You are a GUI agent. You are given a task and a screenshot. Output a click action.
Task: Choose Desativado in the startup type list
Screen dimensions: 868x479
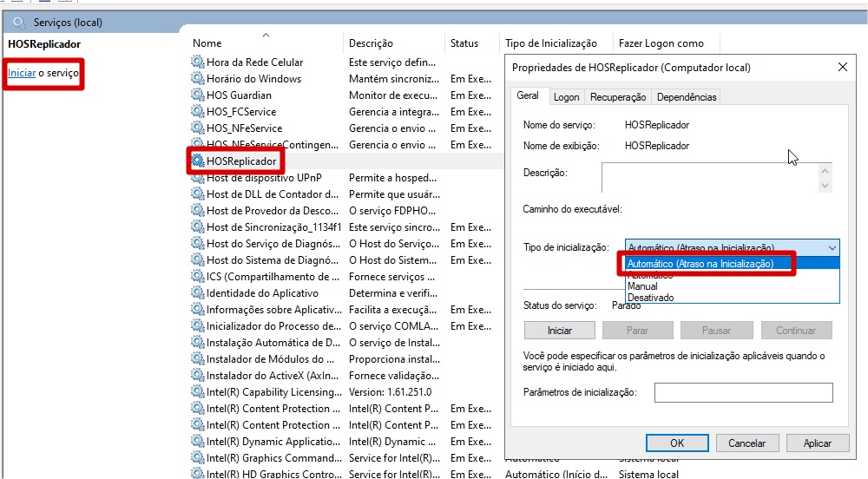pos(650,298)
